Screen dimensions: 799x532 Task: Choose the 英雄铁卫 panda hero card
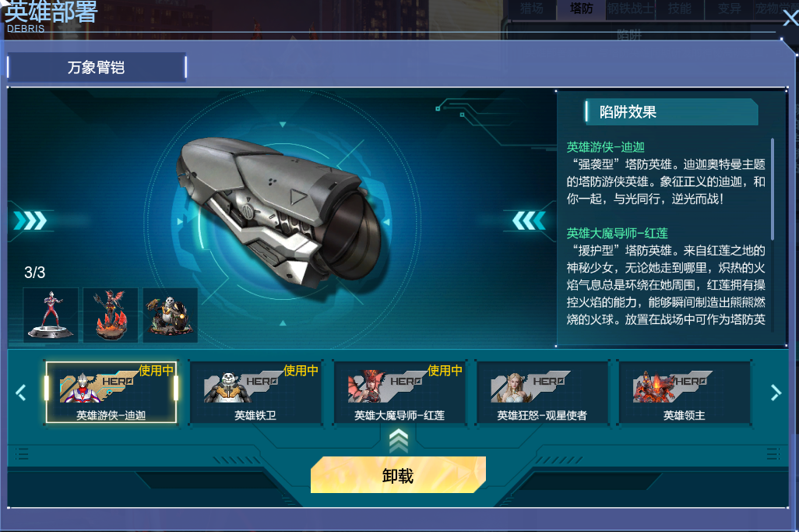tap(255, 393)
